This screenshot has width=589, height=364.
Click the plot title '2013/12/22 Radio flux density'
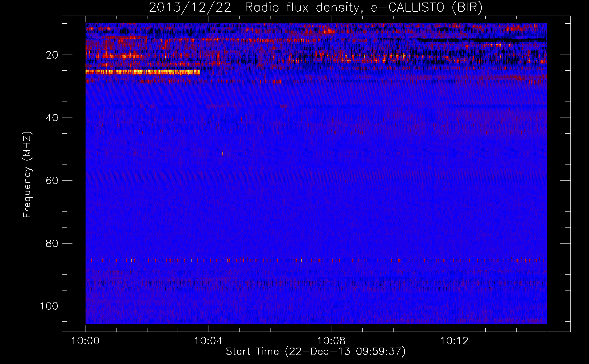[316, 7]
